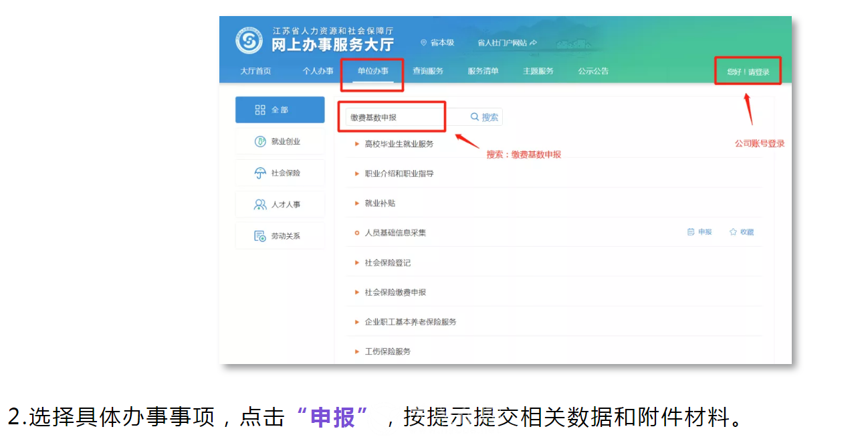The image size is (868, 439).
Task: Click the grid icon on 全部 button
Action: 261,110
